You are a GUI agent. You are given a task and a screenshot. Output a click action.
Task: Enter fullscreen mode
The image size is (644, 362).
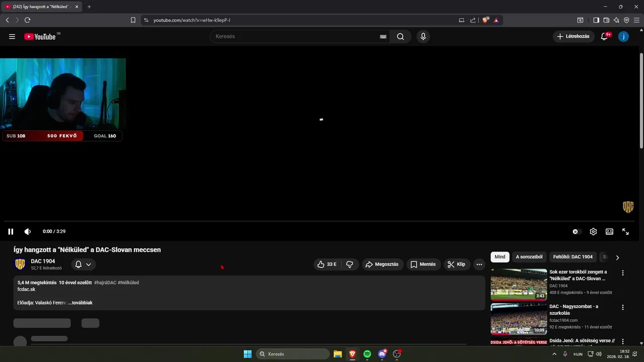coord(625,231)
